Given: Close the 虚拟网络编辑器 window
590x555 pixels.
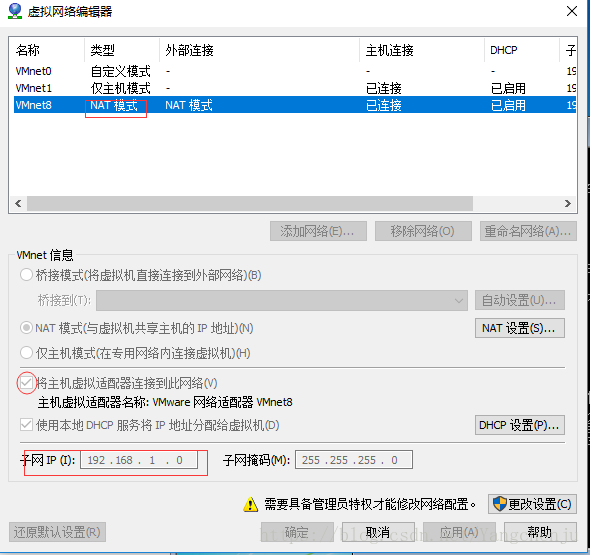Looking at the screenshot, I should (x=572, y=11).
